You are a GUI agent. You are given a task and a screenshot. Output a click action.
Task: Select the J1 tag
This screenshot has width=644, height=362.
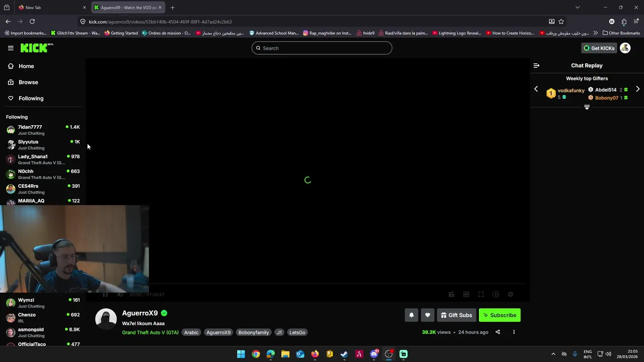pyautogui.click(x=279, y=332)
